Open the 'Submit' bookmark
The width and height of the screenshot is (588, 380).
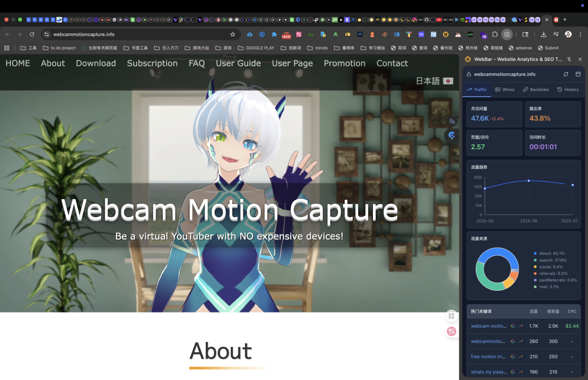[548, 48]
